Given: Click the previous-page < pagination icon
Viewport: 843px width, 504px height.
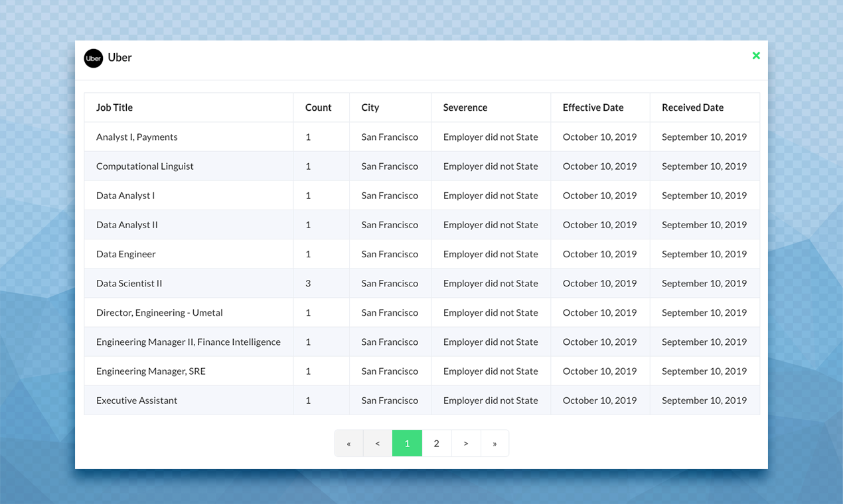Looking at the screenshot, I should (378, 443).
